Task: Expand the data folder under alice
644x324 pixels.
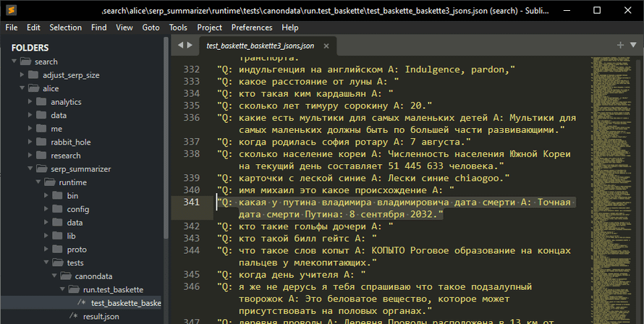Action: click(30, 115)
